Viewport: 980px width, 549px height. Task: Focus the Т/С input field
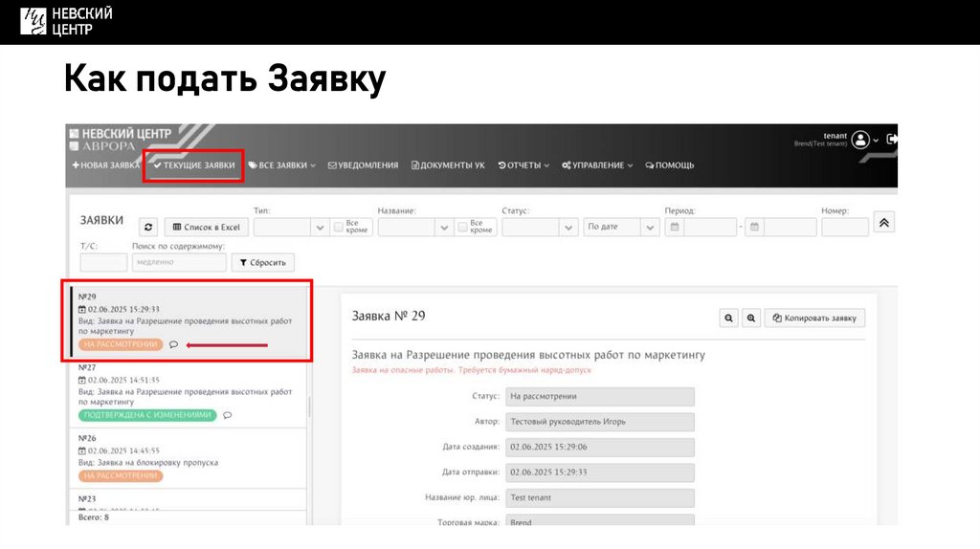click(103, 262)
